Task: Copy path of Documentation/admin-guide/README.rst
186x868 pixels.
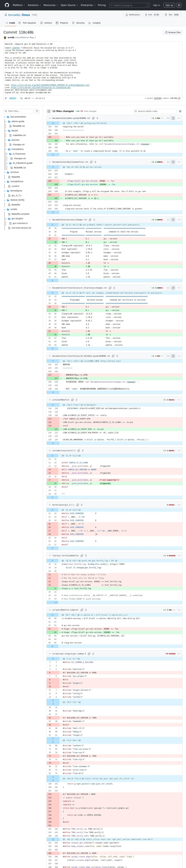Action: (93, 118)
